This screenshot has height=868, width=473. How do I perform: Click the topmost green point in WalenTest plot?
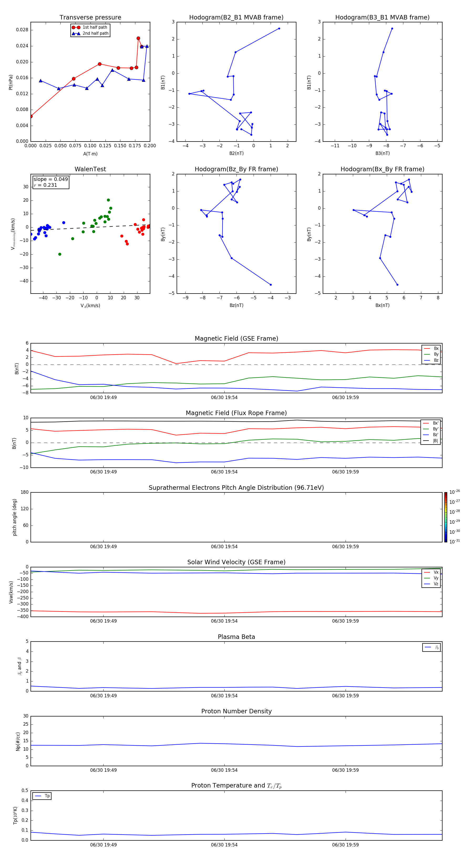click(109, 200)
